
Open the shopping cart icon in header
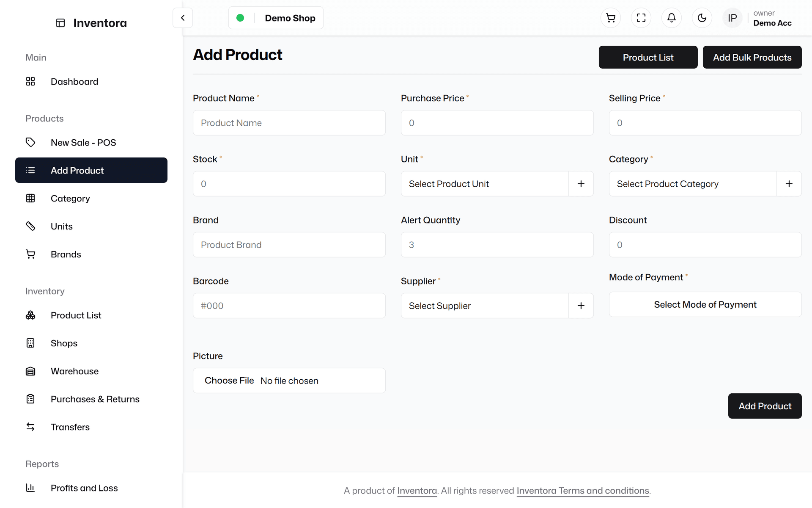611,18
